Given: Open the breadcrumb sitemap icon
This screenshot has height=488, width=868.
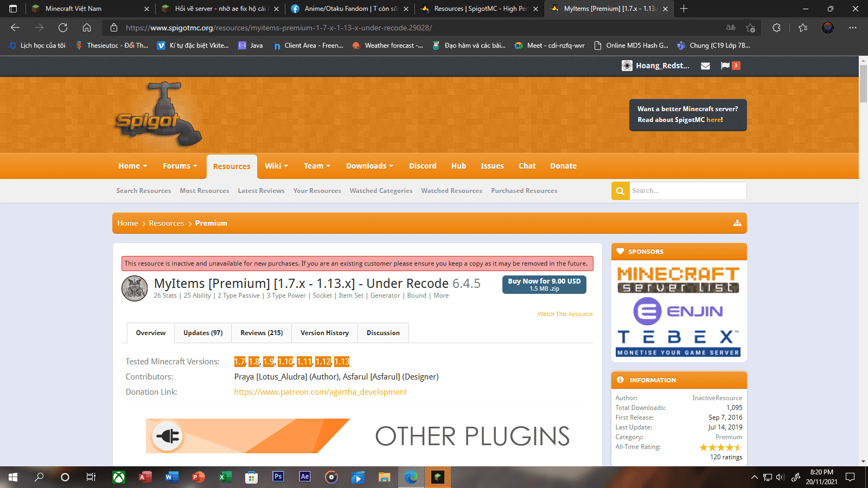Looking at the screenshot, I should pyautogui.click(x=737, y=223).
